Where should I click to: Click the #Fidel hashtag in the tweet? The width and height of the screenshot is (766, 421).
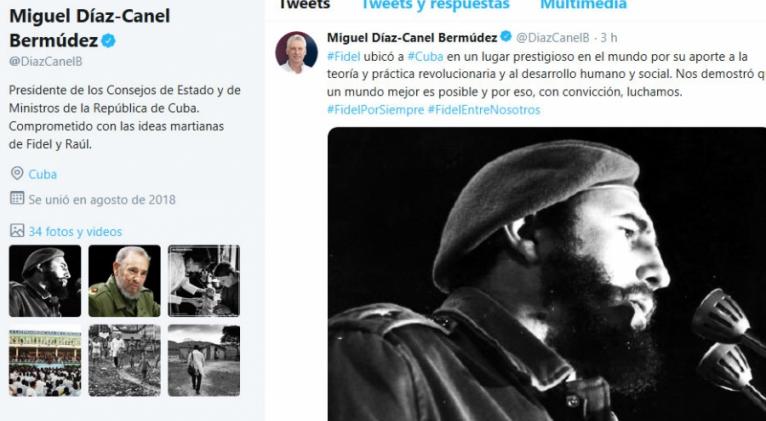pos(343,57)
